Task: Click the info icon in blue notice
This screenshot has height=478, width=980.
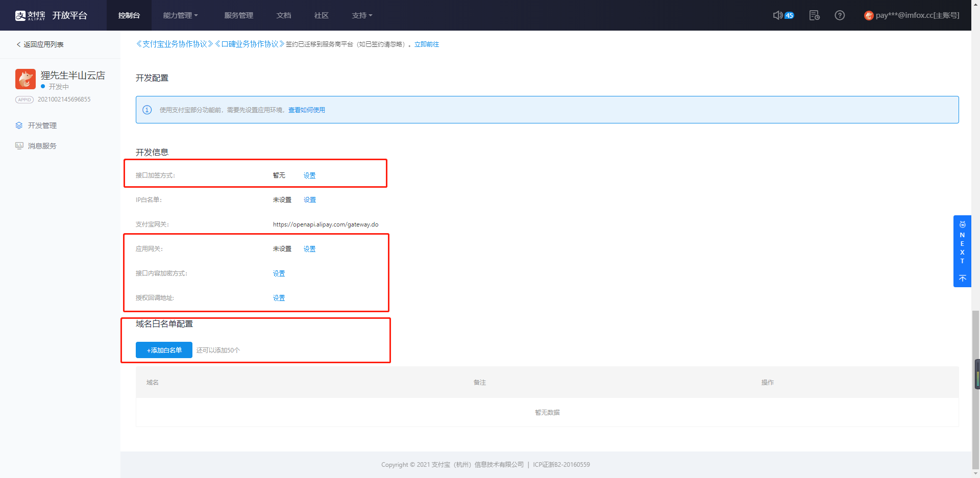Action: [147, 110]
